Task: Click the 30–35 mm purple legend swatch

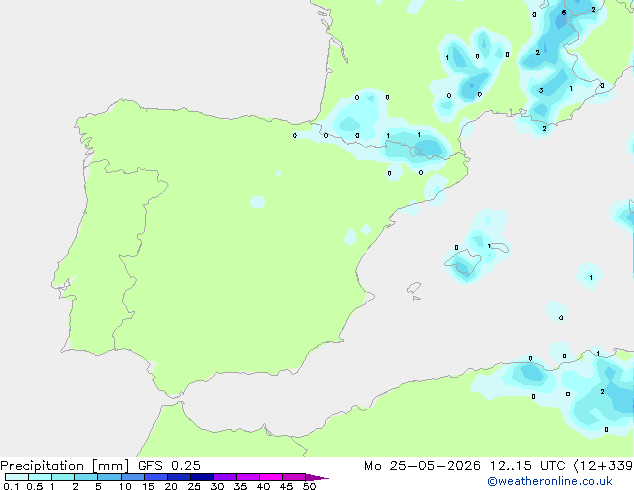Action: point(225,477)
